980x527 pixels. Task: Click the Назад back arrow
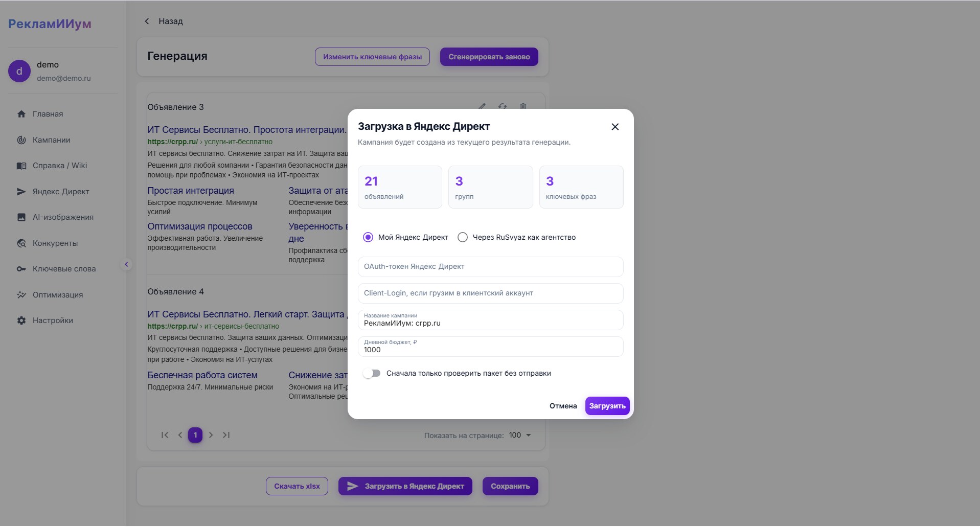coord(147,21)
